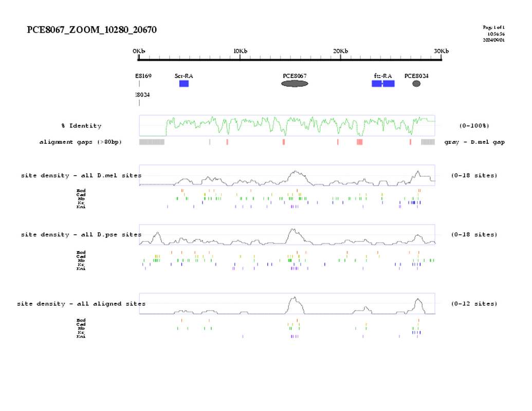Select the widest pink alignment gap marker

[359, 142]
